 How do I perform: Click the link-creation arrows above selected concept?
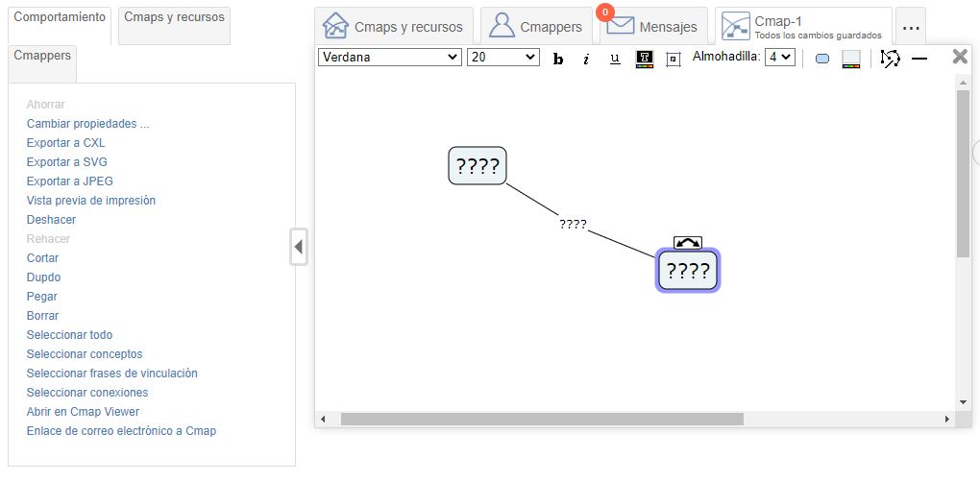click(688, 243)
